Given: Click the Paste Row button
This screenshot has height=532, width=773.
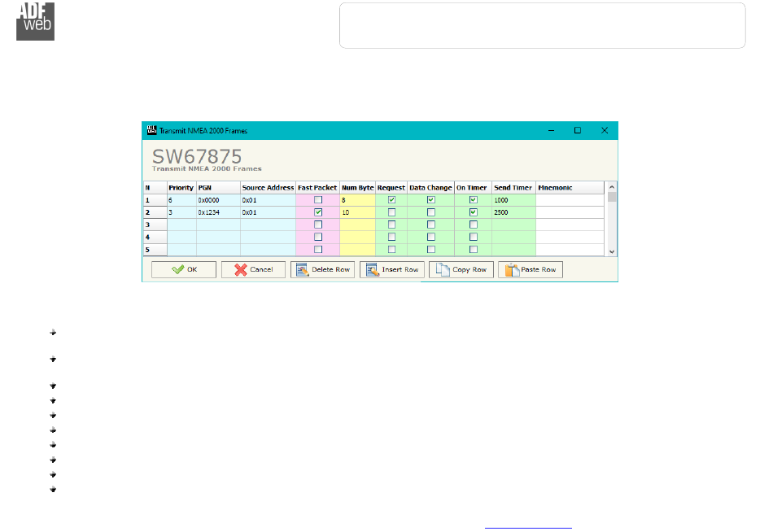Looking at the screenshot, I should click(531, 270).
